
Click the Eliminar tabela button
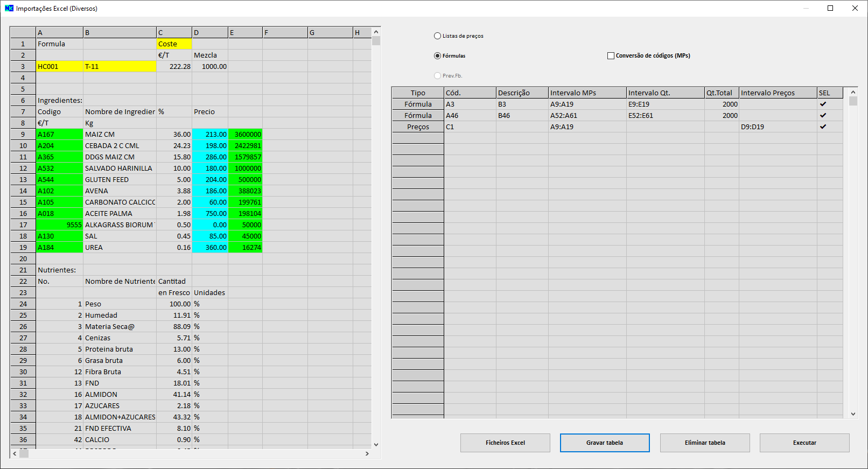tap(704, 443)
